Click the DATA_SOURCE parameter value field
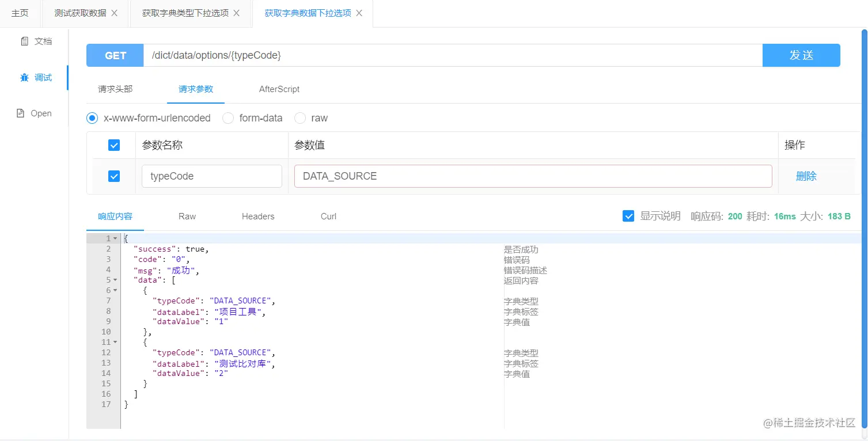 click(x=533, y=176)
